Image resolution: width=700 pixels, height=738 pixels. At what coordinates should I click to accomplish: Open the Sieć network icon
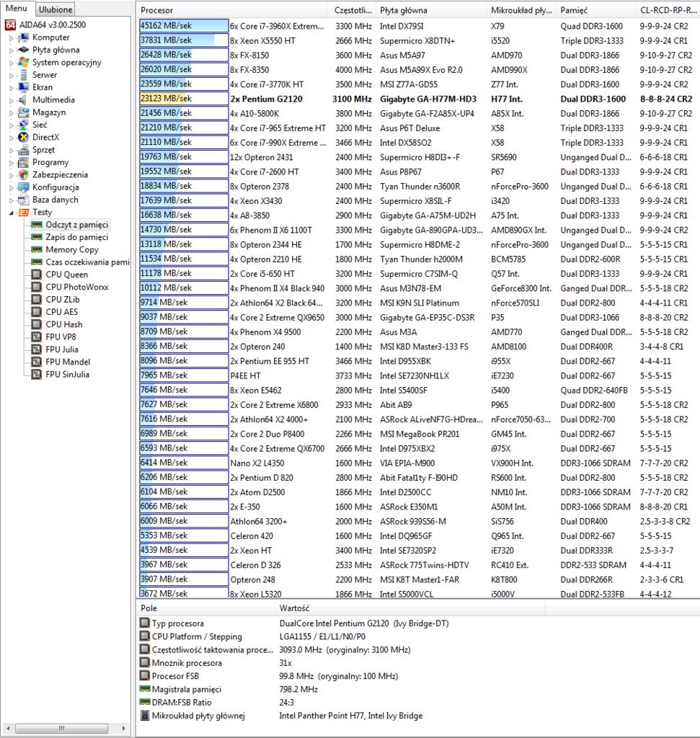[x=24, y=125]
